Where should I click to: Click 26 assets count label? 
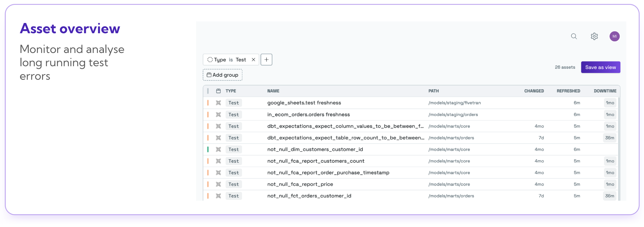point(565,67)
